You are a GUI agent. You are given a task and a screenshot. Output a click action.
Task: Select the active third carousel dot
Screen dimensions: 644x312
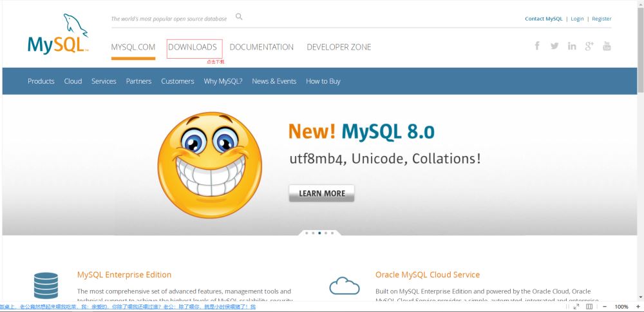click(319, 233)
